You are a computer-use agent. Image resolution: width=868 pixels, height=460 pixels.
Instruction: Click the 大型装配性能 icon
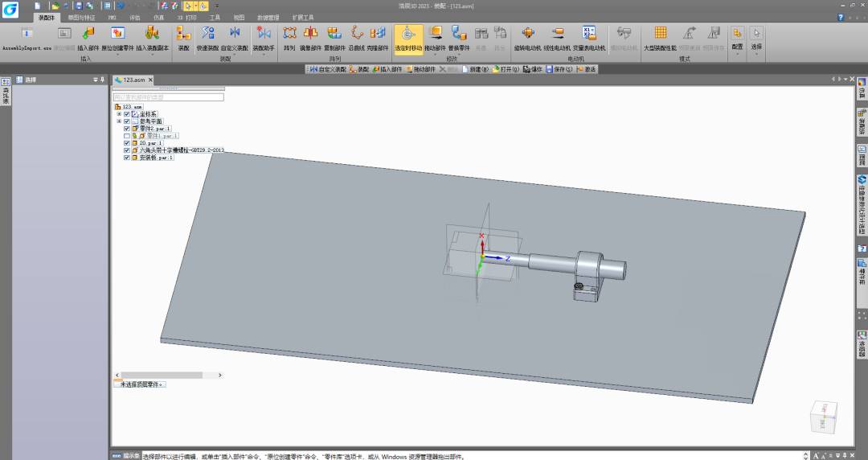tap(660, 34)
